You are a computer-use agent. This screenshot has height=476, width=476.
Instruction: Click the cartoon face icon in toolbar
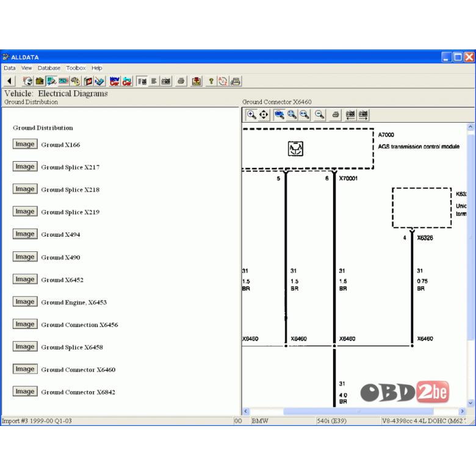[27, 81]
